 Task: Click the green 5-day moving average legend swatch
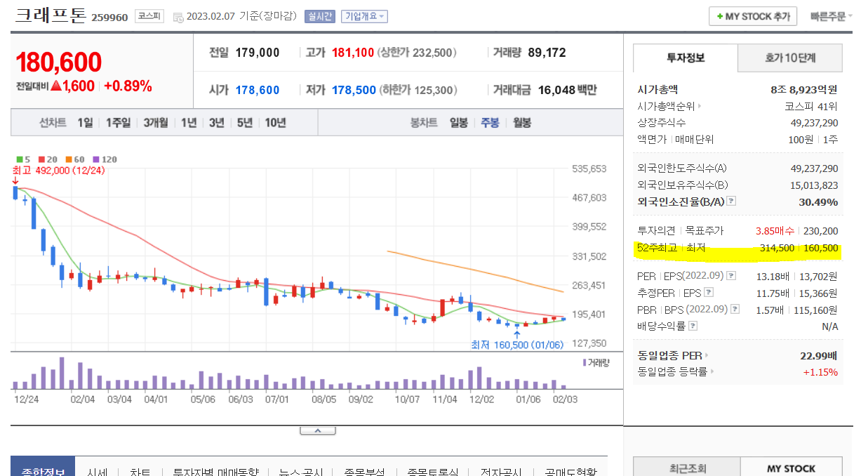click(x=19, y=159)
